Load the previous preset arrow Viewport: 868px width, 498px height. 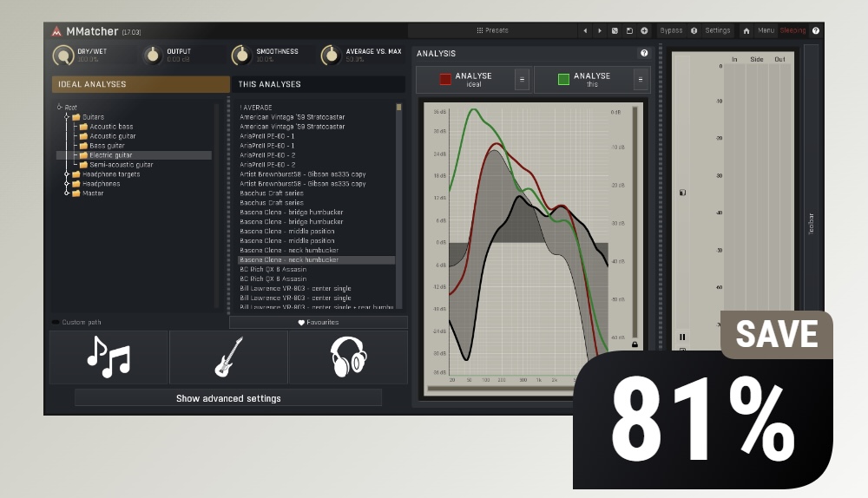pyautogui.click(x=585, y=31)
